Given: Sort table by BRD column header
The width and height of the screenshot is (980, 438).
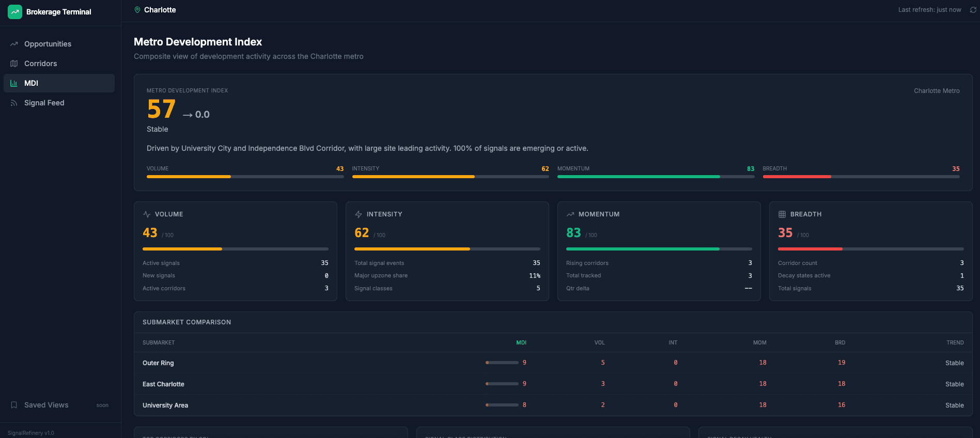Looking at the screenshot, I should pos(840,342).
